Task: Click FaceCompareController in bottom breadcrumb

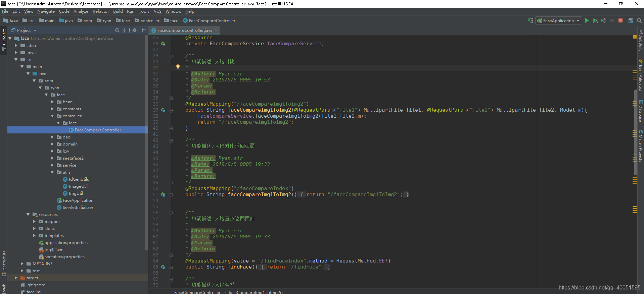Action: tap(197, 292)
